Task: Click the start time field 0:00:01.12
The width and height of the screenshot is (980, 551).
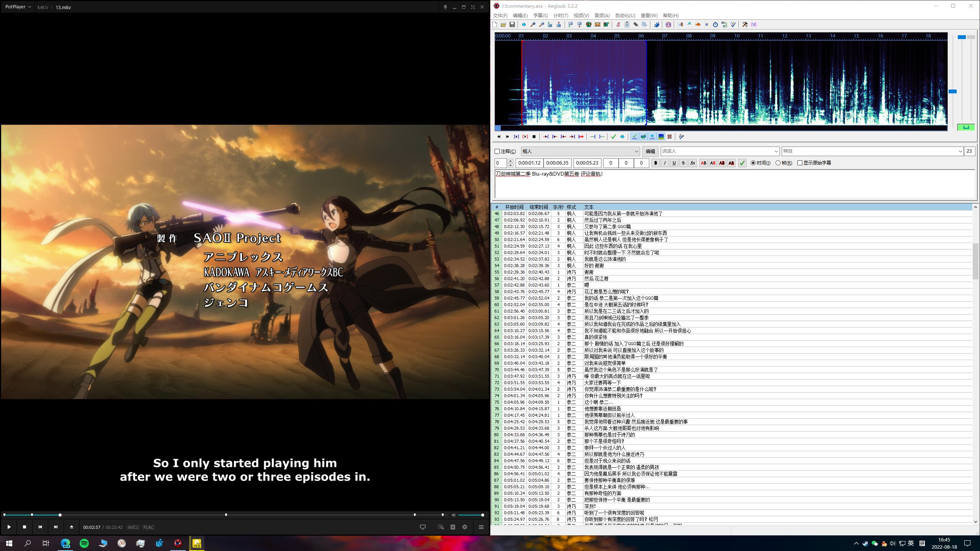Action: pos(529,163)
